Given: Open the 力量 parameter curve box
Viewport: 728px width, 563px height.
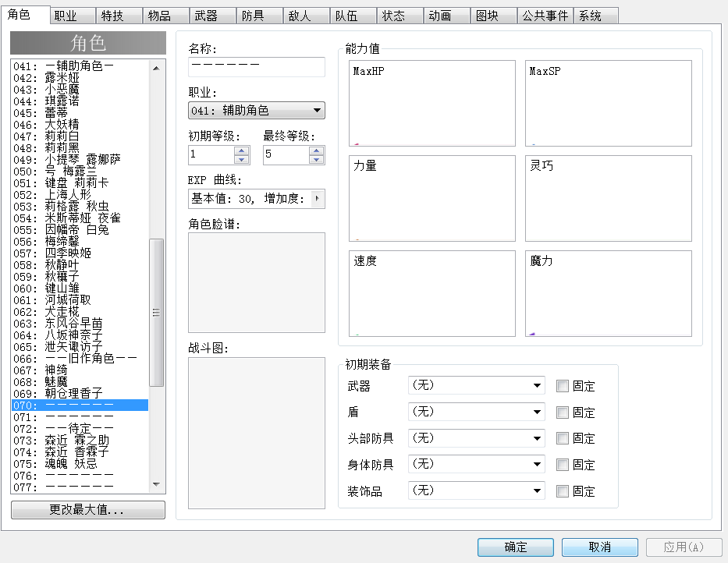Looking at the screenshot, I should pyautogui.click(x=432, y=198).
